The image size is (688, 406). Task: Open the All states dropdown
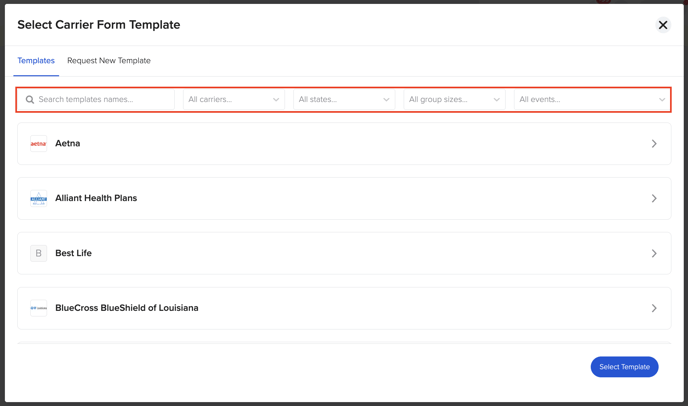click(x=344, y=100)
